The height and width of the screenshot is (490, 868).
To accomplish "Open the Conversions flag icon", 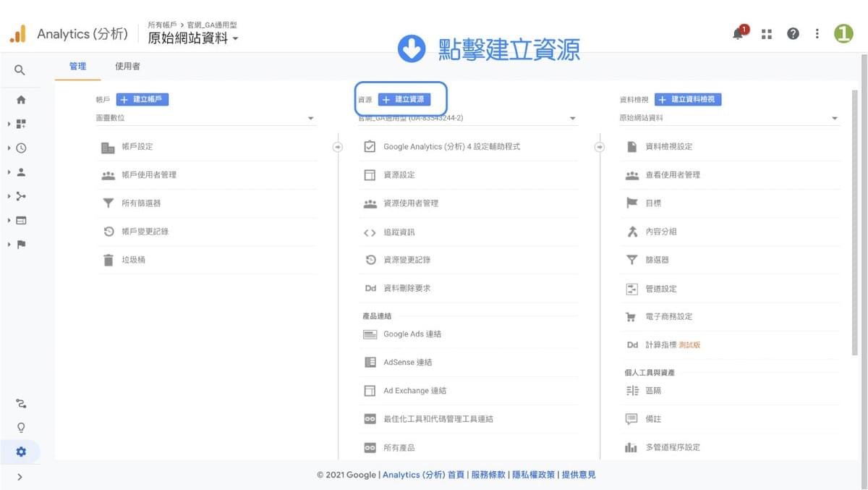I will tap(21, 245).
